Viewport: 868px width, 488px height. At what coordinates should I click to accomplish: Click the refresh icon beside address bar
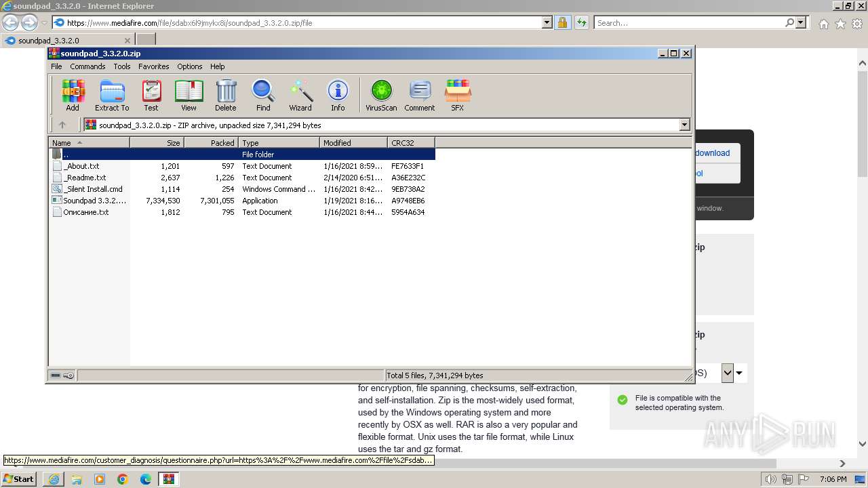[581, 22]
